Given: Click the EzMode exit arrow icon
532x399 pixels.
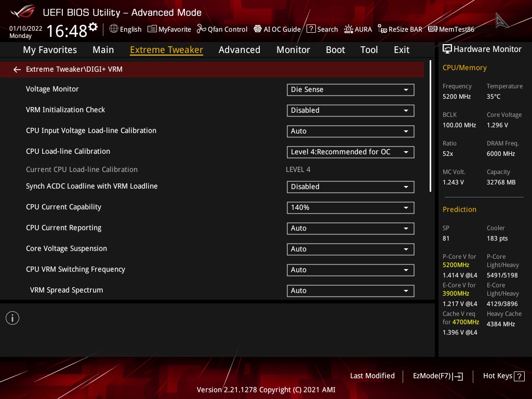Looking at the screenshot, I should point(458,376).
